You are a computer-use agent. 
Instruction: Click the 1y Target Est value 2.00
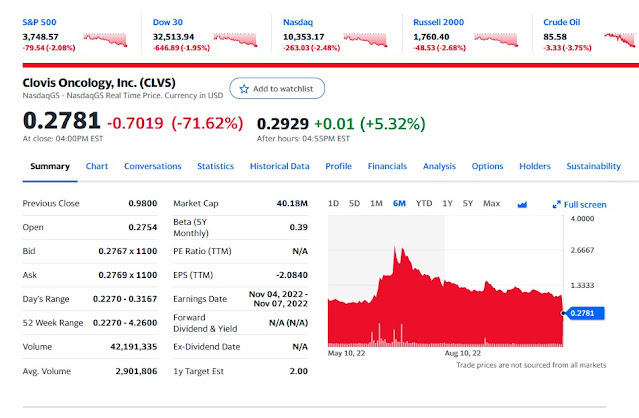[x=299, y=371]
